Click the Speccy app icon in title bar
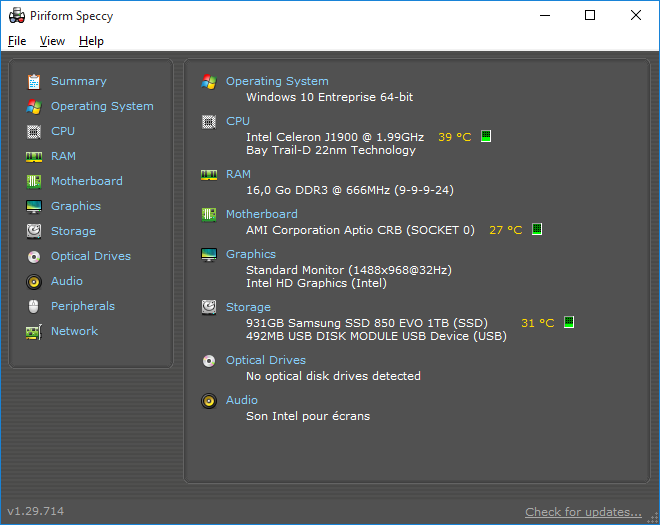This screenshot has width=660, height=525. pyautogui.click(x=17, y=16)
